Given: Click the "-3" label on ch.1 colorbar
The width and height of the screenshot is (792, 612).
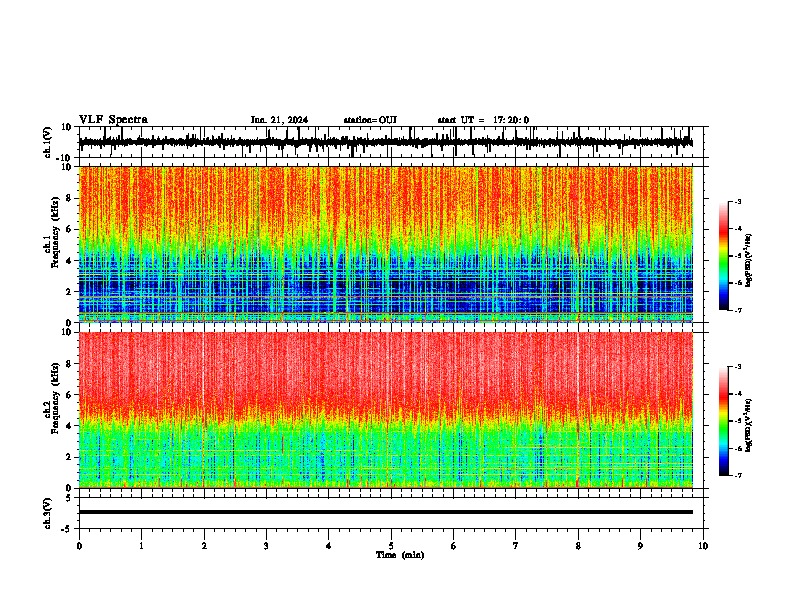Looking at the screenshot, I should [x=737, y=201].
